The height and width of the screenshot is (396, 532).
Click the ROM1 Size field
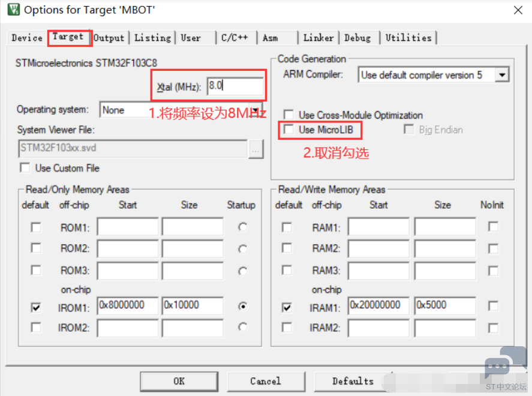(x=193, y=227)
